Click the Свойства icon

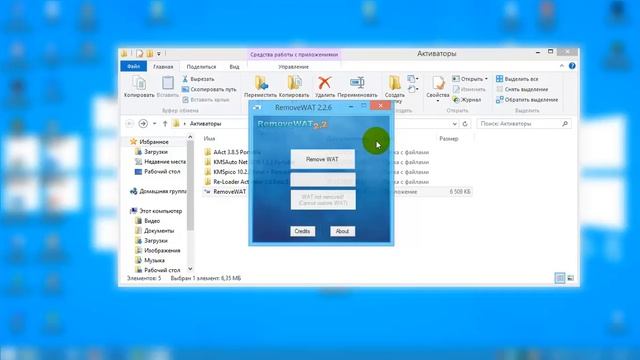[x=438, y=84]
